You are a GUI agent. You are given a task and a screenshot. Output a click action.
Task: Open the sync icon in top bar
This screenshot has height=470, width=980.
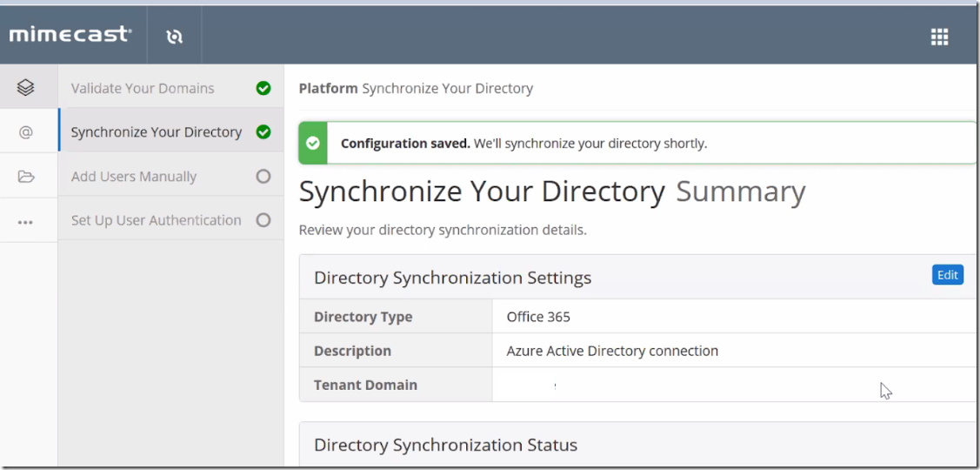click(175, 37)
